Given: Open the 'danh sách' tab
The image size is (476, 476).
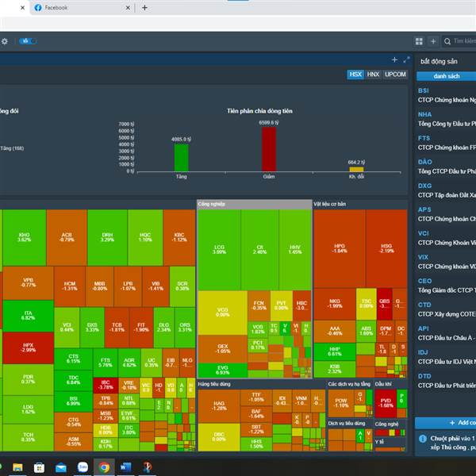Looking at the screenshot, I should point(447,76).
